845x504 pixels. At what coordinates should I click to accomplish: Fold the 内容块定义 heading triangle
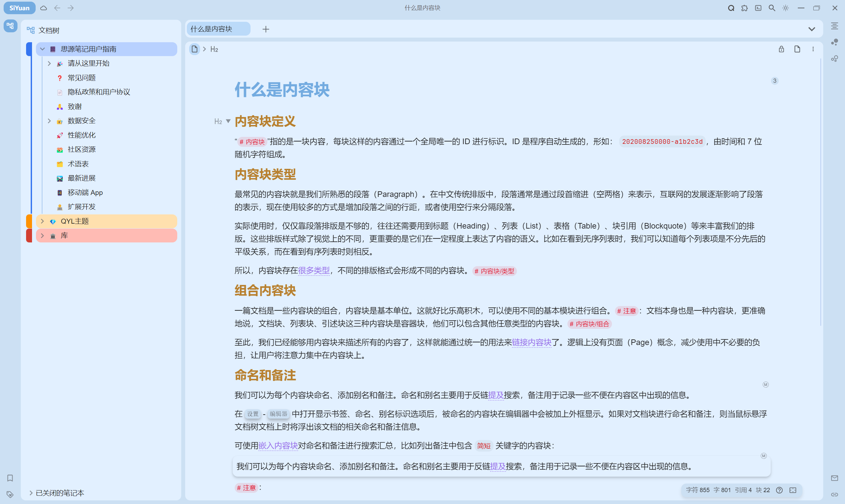pos(228,121)
